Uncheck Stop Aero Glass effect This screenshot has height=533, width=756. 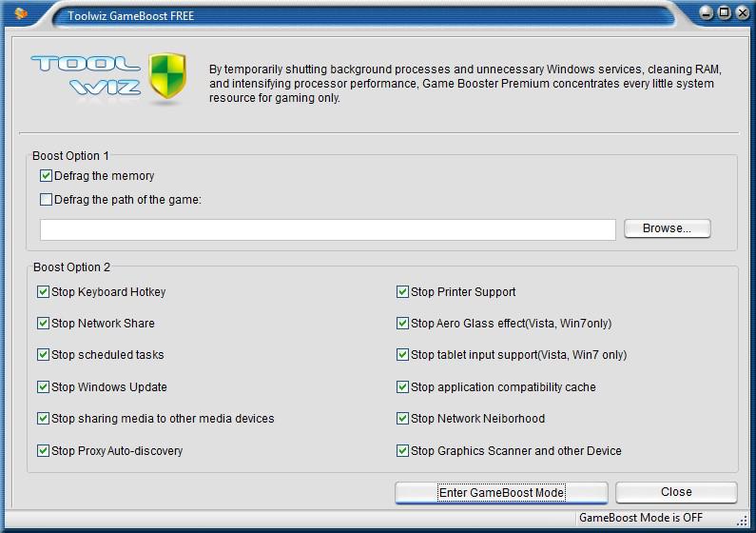[402, 324]
